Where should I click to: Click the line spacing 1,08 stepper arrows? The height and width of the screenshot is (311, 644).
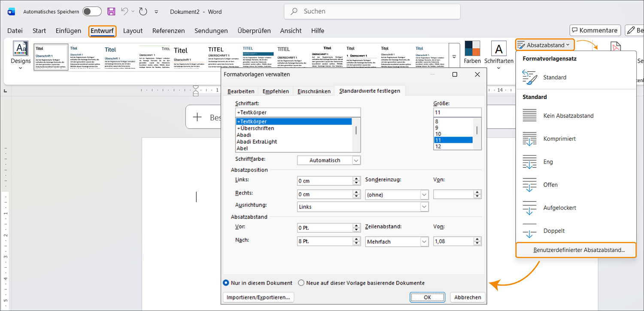tap(478, 242)
